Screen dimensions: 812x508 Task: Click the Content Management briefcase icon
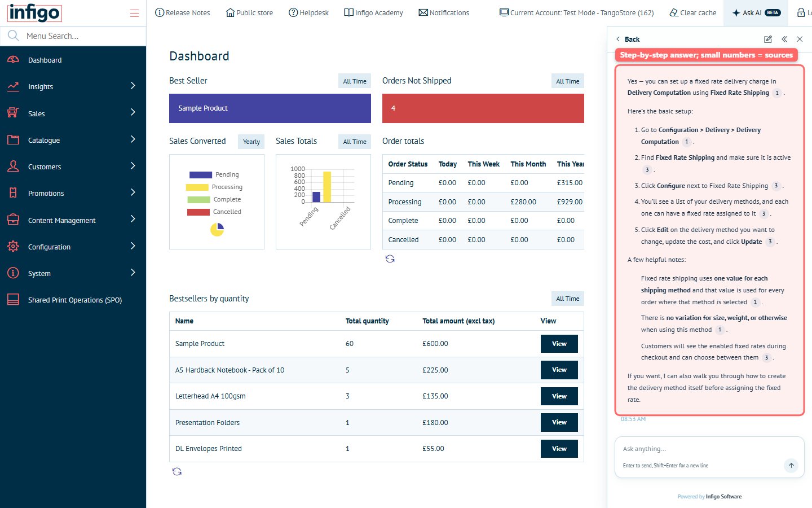pyautogui.click(x=13, y=220)
